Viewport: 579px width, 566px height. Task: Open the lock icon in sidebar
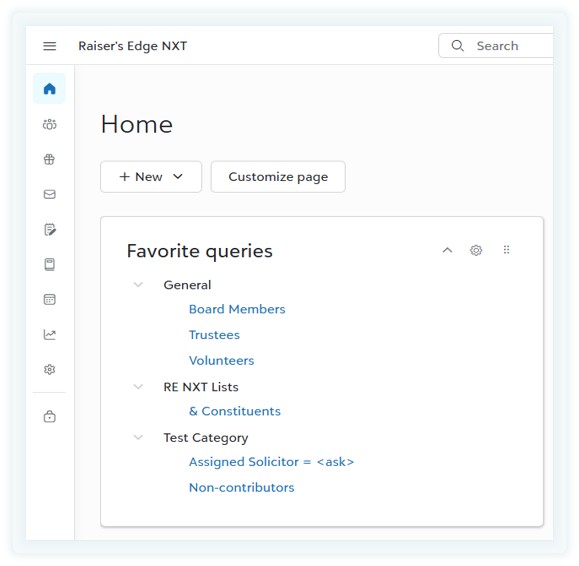[49, 416]
